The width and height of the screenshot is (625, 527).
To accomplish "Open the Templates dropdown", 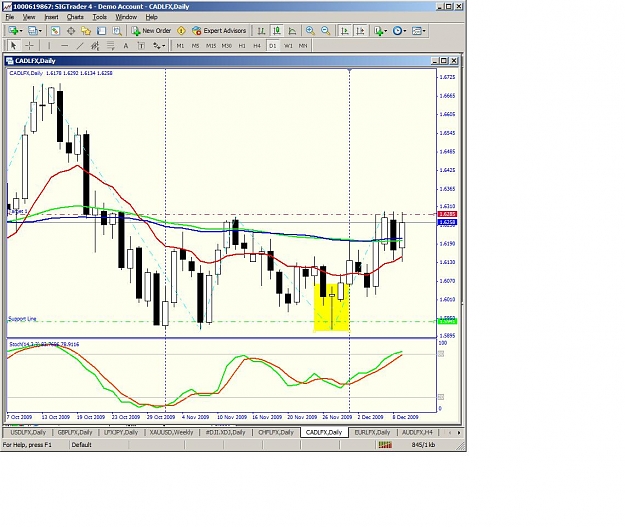I will [419, 31].
